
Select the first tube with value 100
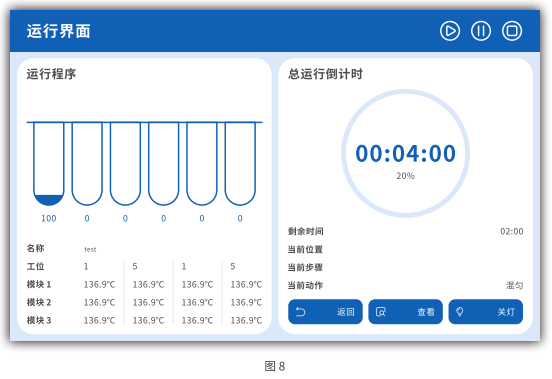pyautogui.click(x=49, y=164)
